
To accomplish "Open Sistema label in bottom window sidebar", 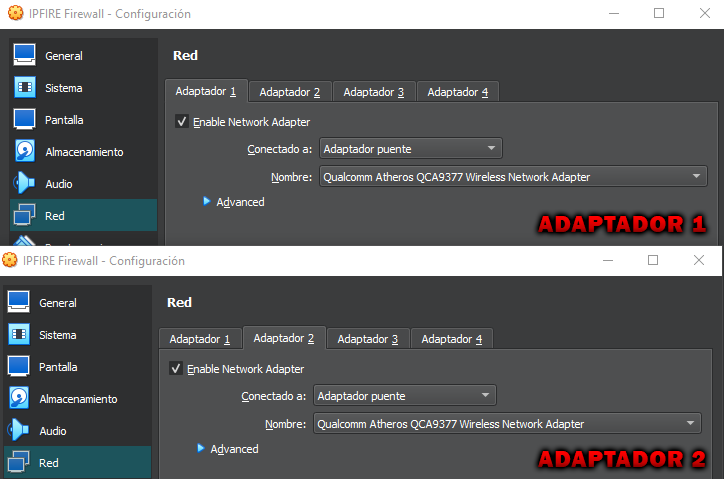I will tap(58, 335).
